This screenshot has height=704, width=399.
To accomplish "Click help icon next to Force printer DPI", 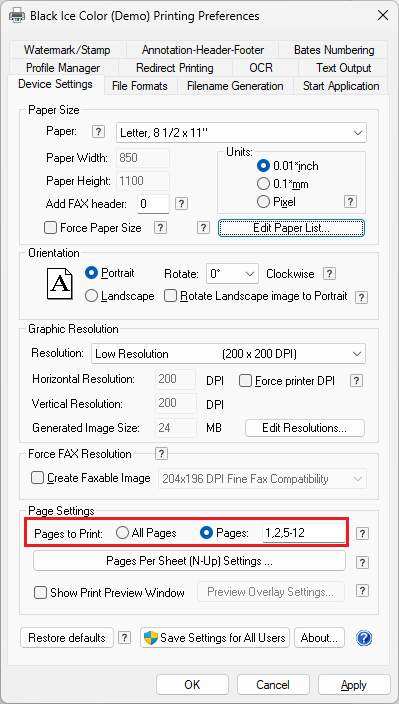I will click(356, 381).
